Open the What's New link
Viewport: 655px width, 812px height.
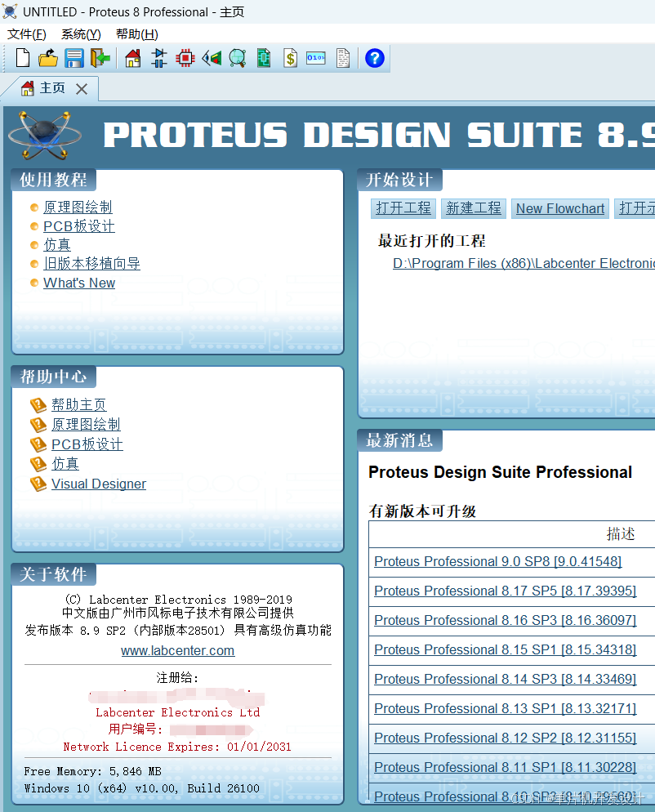79,283
